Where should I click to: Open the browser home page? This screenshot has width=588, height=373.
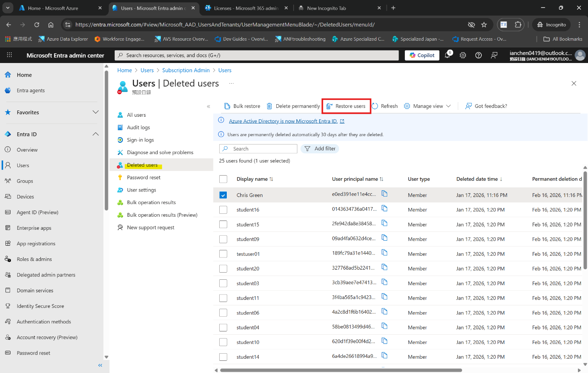point(51,25)
